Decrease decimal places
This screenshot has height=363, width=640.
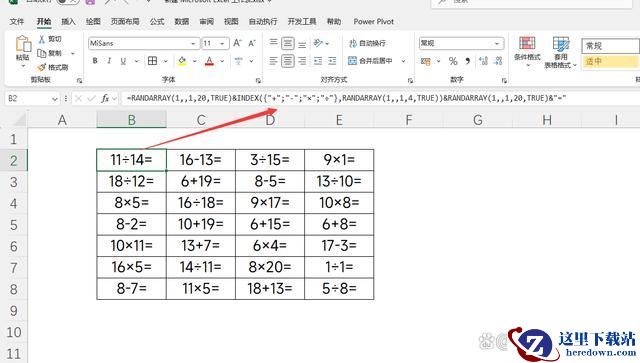tap(498, 61)
